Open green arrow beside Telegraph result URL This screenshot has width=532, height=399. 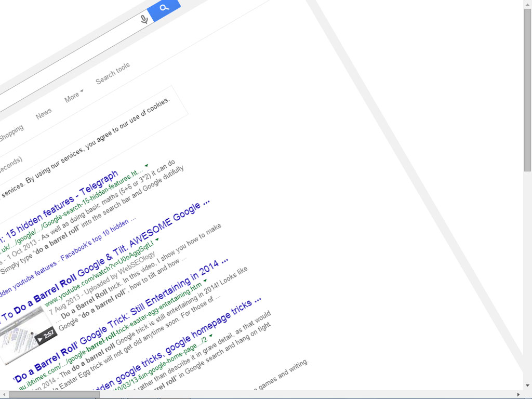pos(147,166)
